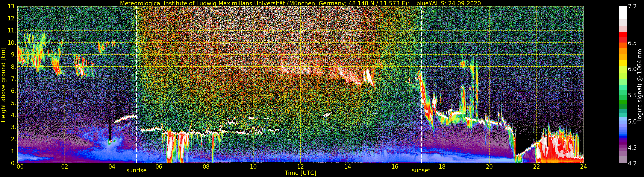Click time tick label '22'
Viewport: 644px width, 177px height.
pos(536,166)
